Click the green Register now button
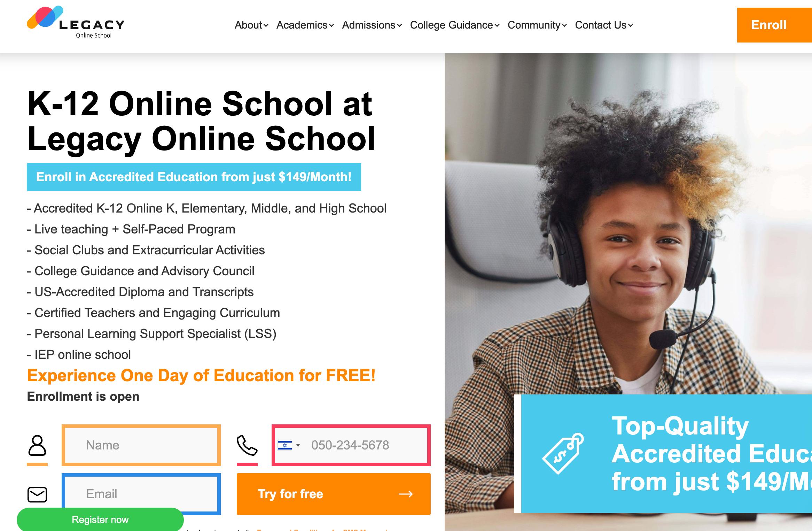 (100, 519)
